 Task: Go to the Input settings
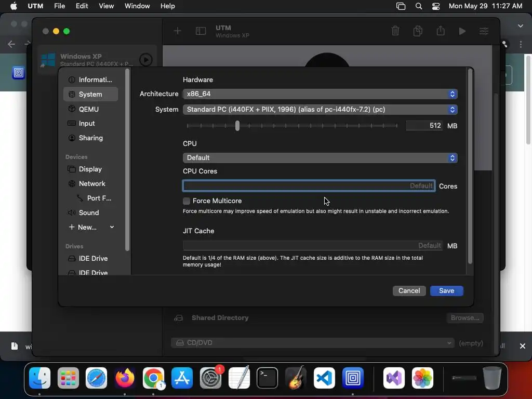pos(90,124)
